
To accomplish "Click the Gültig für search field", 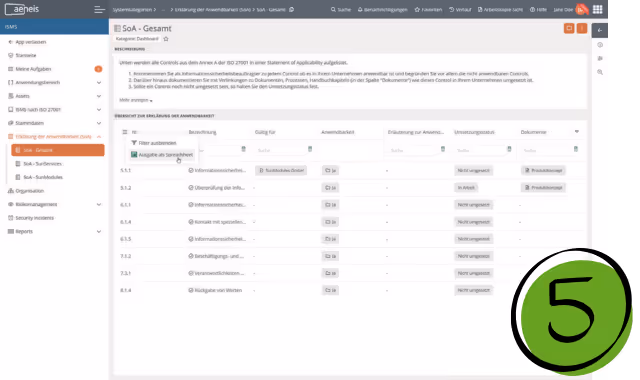I will click(281, 150).
